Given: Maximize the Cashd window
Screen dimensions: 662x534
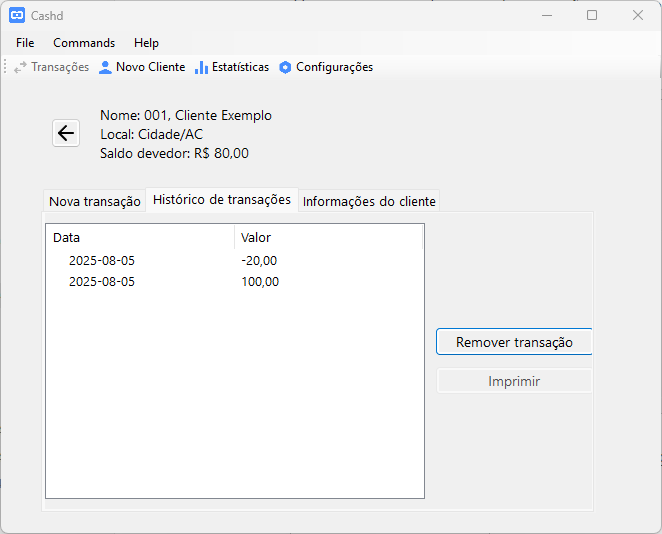Looking at the screenshot, I should [592, 16].
